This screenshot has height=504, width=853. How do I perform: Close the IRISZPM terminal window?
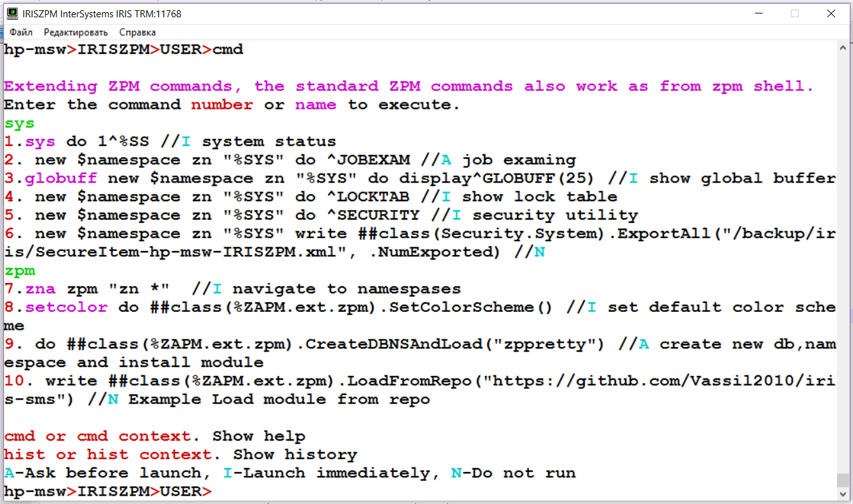831,13
